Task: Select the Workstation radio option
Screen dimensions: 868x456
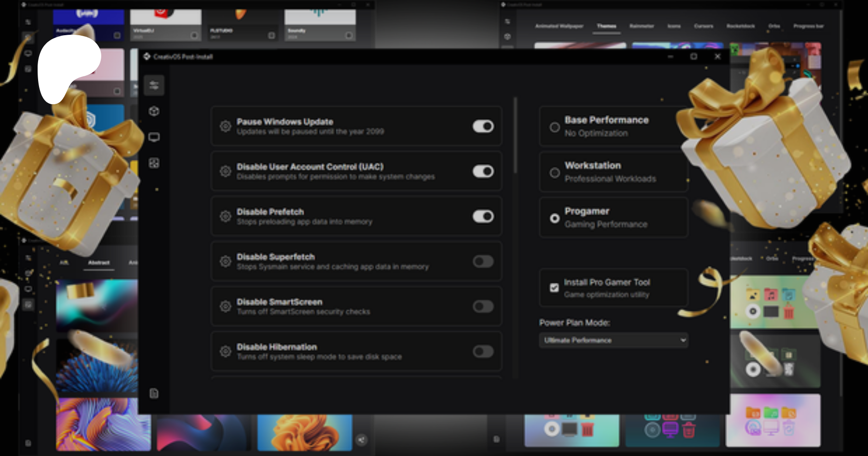Action: 555,173
